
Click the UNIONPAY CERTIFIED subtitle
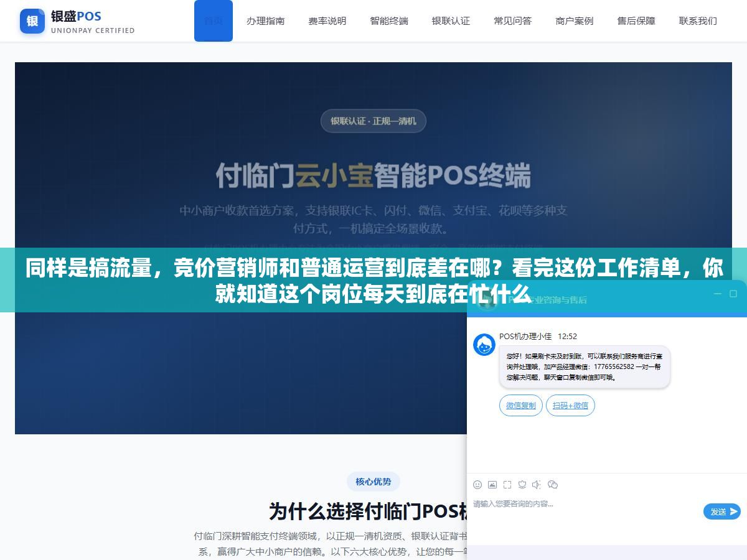click(x=93, y=30)
